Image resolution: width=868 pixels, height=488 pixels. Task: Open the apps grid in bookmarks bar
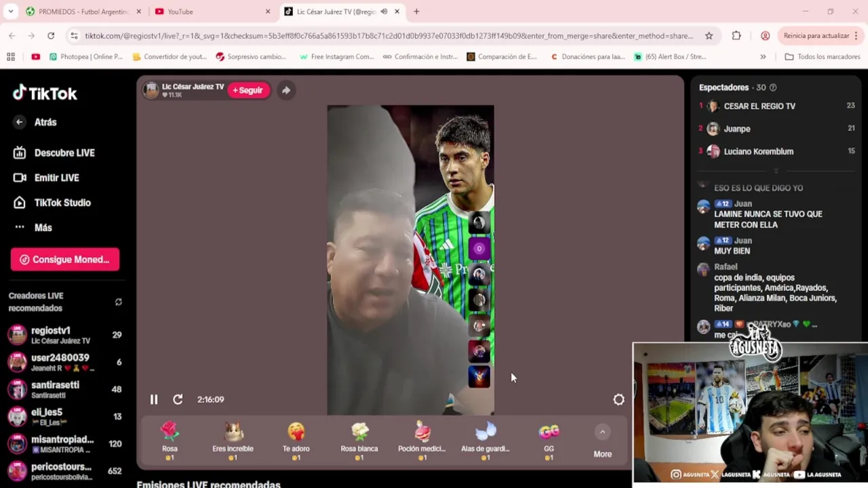(11, 57)
